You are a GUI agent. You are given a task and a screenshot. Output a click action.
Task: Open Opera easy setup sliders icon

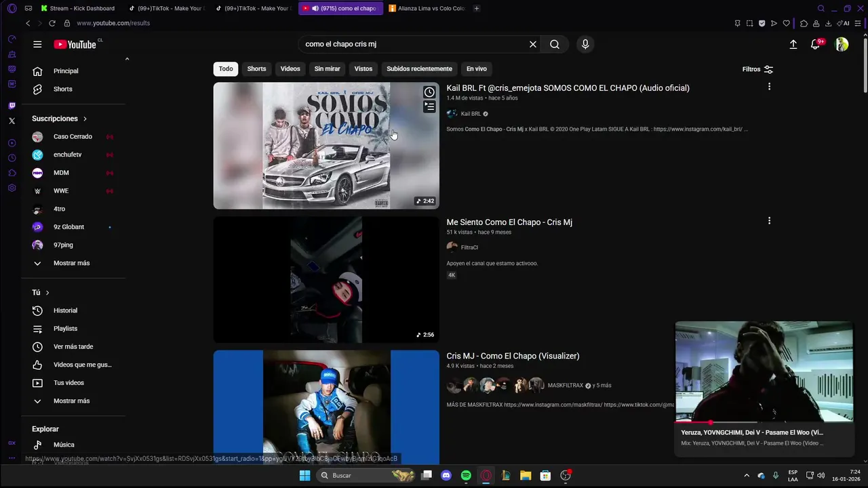pyautogui.click(x=859, y=23)
